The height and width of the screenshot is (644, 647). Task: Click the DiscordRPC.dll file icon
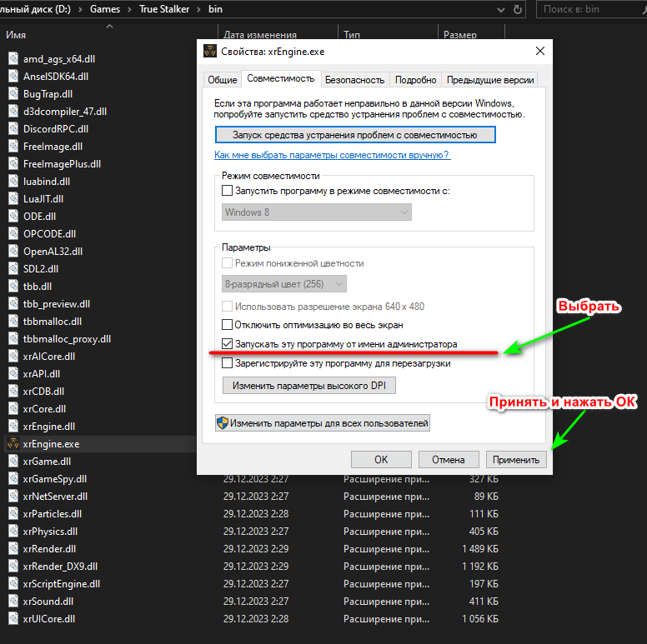tap(13, 129)
